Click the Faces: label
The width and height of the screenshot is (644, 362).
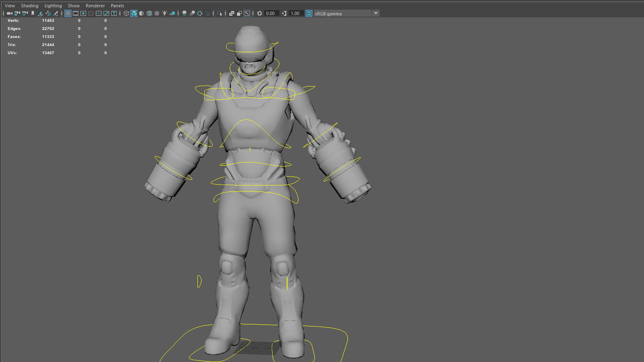(14, 37)
